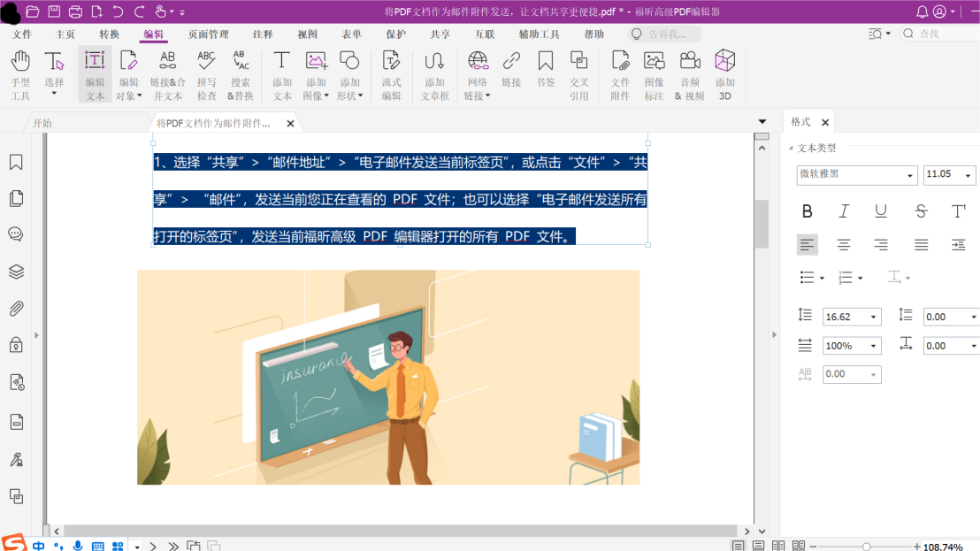Open the 文件 menu
Screen dimensions: 980x551
coord(22,34)
